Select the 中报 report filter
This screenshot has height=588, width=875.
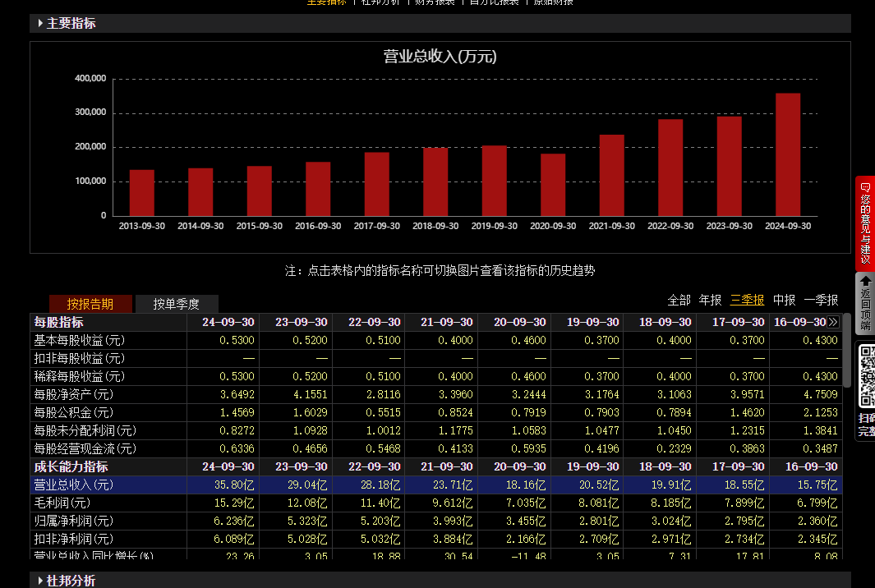click(784, 300)
